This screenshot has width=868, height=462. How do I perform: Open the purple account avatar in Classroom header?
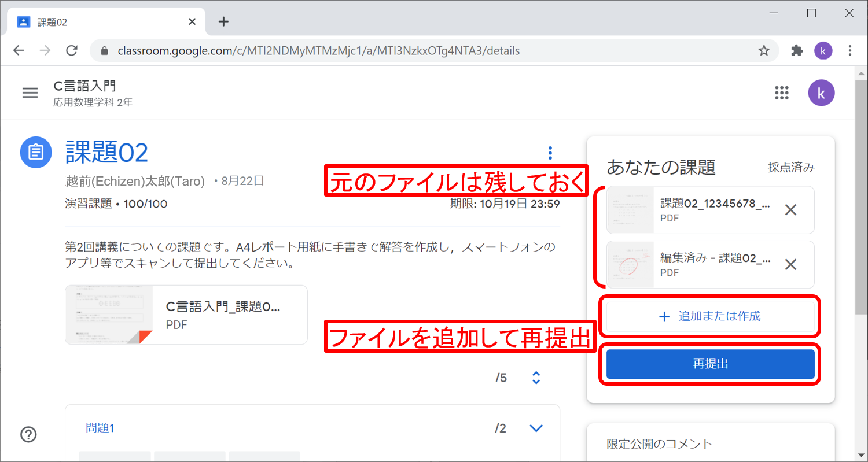821,93
